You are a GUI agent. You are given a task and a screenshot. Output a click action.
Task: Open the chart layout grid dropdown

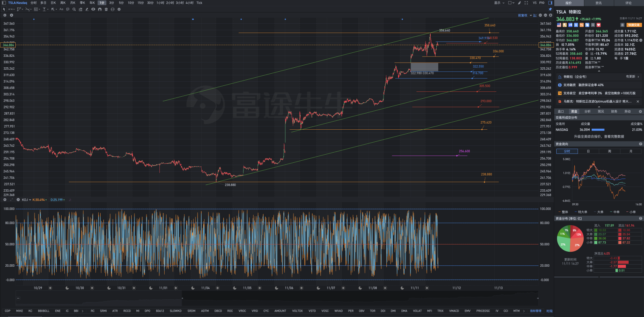pyautogui.click(x=511, y=3)
